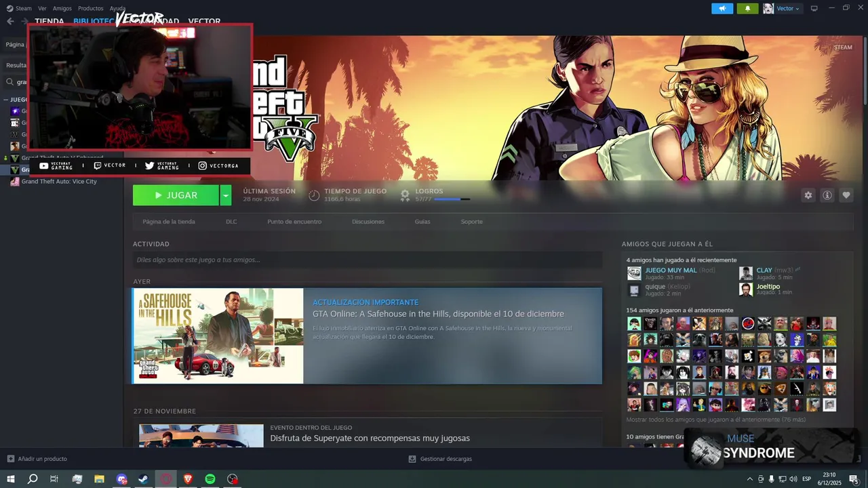Open the Steam announcements megaphone button
This screenshot has width=868, height=488.
point(722,8)
